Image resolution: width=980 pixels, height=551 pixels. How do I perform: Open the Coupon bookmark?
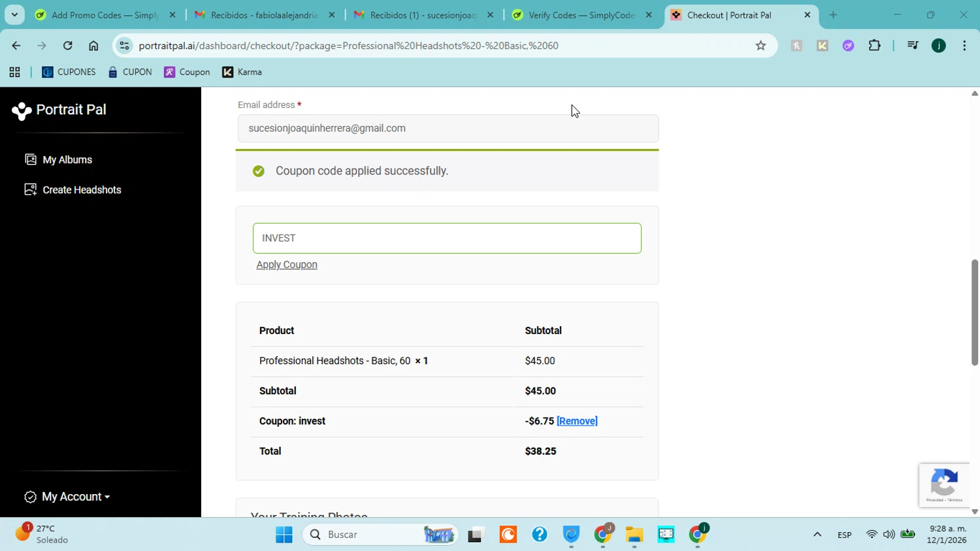click(x=187, y=72)
